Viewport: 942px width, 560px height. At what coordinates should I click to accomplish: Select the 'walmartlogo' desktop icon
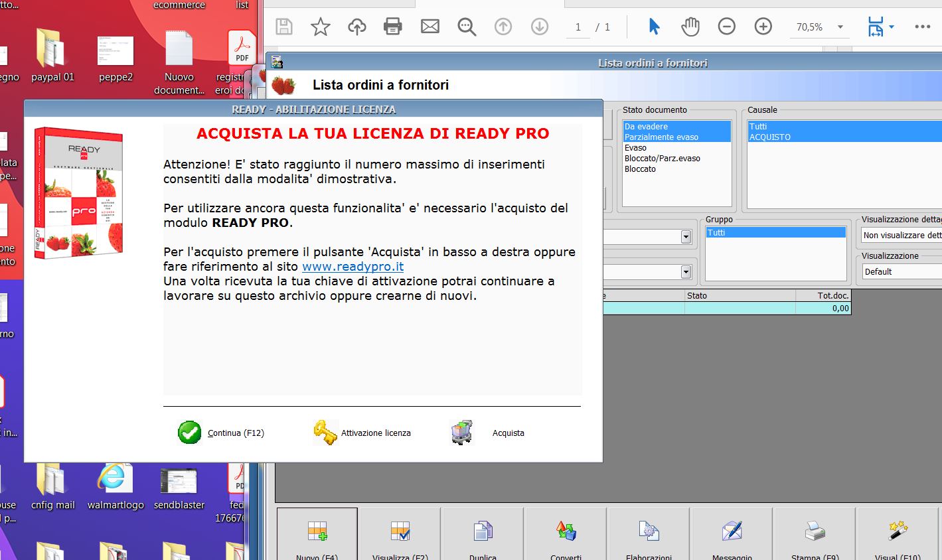tap(116, 488)
